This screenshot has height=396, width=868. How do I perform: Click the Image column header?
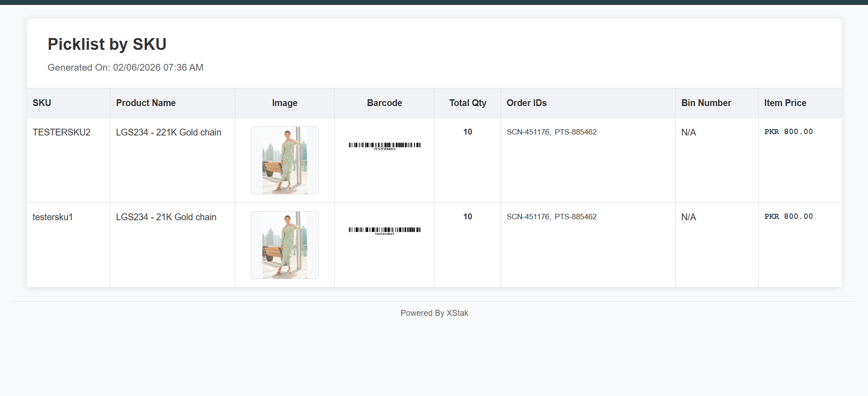coord(285,103)
